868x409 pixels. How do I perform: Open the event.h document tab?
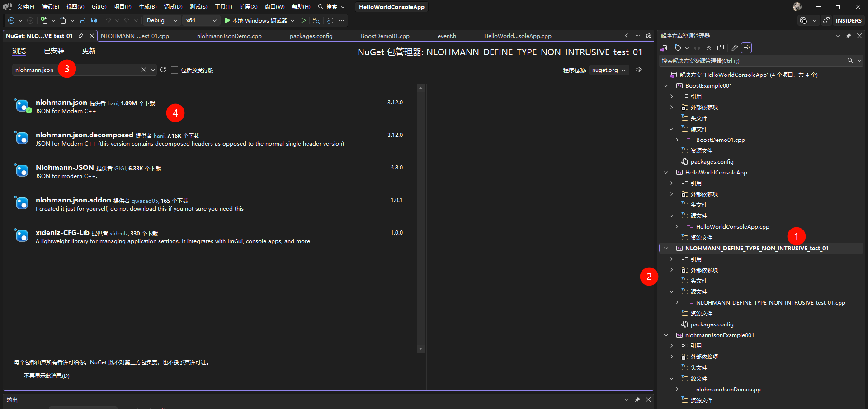pyautogui.click(x=447, y=36)
